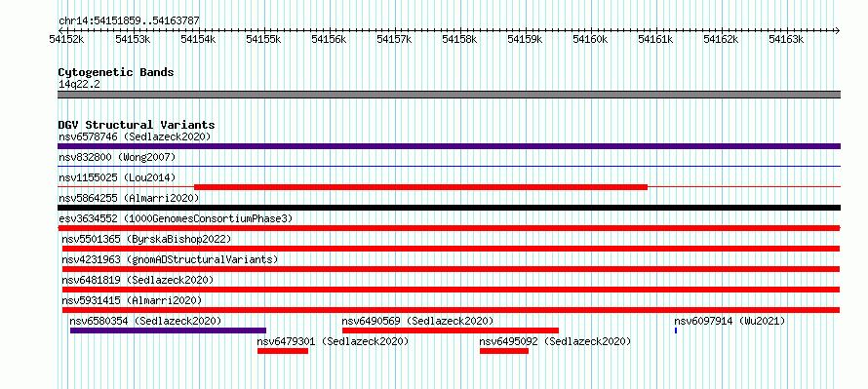Click the DGV Structural Variants track title
The width and height of the screenshot is (868, 389).
[x=137, y=125]
